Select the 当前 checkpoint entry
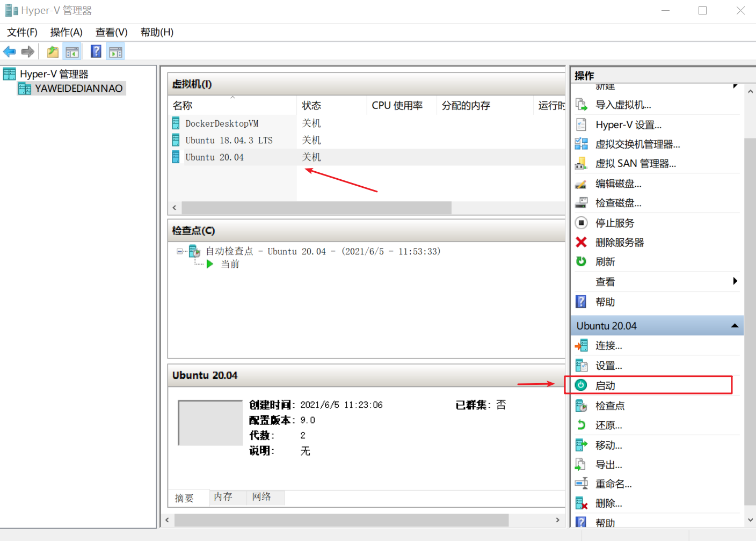This screenshot has width=756, height=541. tap(230, 264)
